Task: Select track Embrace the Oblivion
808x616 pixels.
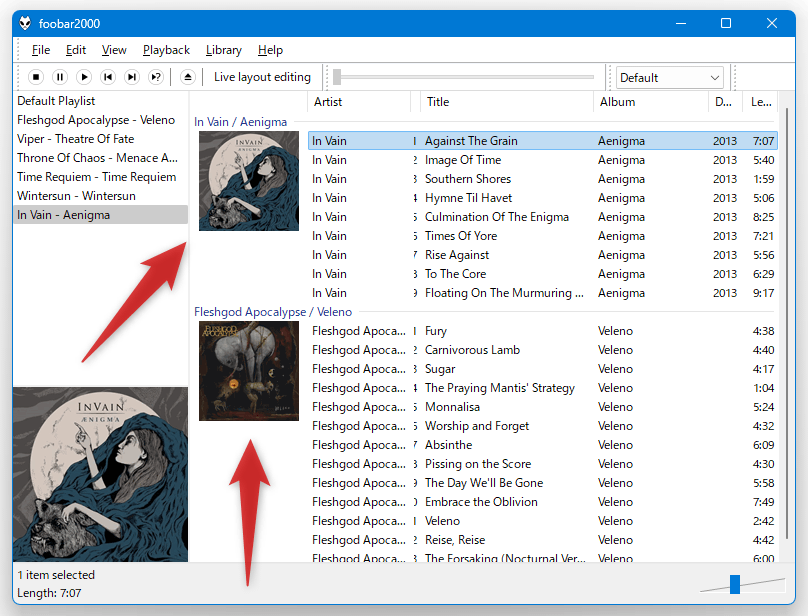Action: pyautogui.click(x=543, y=502)
